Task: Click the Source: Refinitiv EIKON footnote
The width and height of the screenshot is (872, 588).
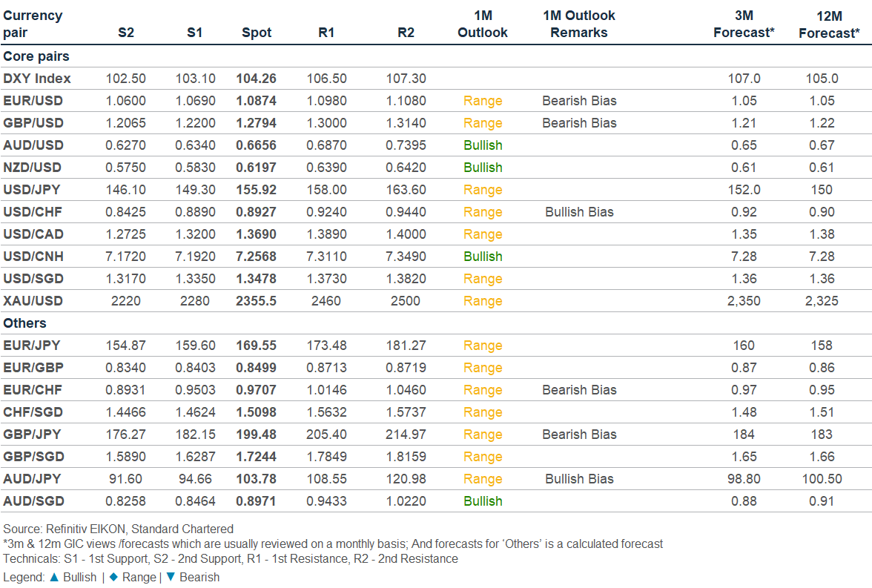Action: pos(119,529)
